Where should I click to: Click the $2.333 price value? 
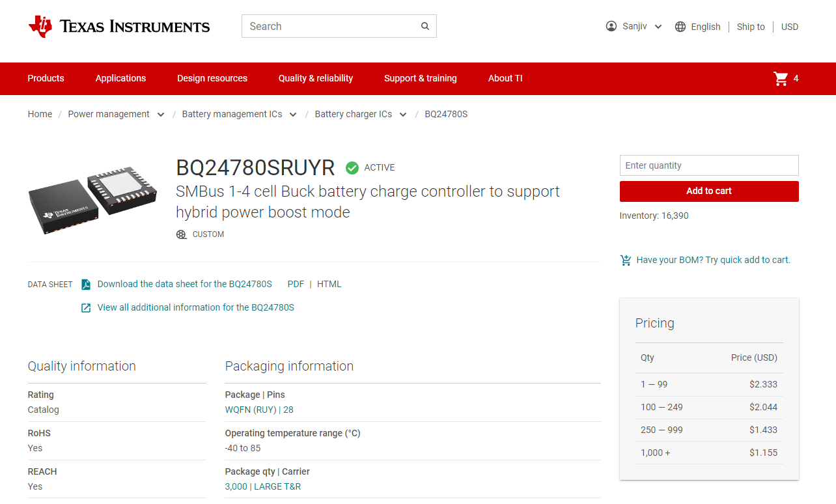[763, 384]
